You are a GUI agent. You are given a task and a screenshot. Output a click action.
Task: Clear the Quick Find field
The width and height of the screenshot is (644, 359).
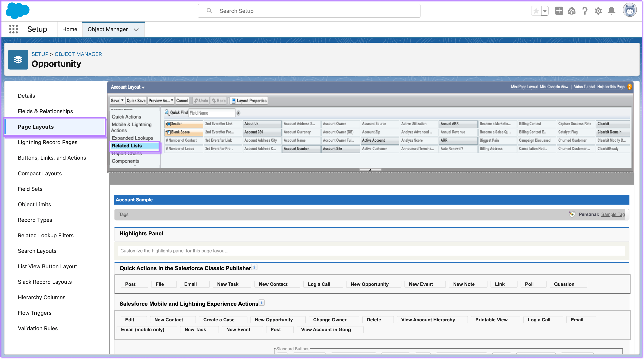point(239,113)
